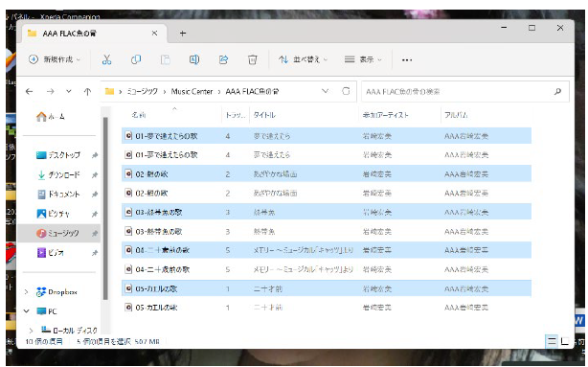Click ミュージック in the breadcrumb path
The width and height of the screenshot is (588, 367).
(142, 92)
